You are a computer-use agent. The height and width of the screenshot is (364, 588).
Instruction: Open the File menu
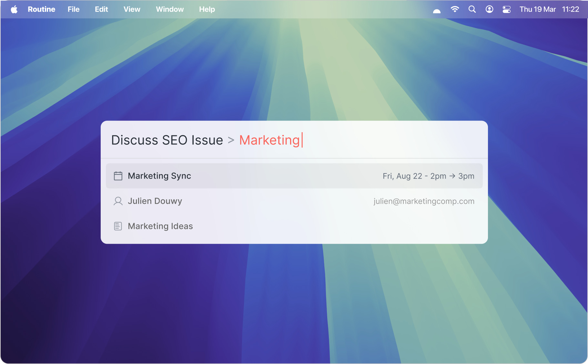[74, 9]
